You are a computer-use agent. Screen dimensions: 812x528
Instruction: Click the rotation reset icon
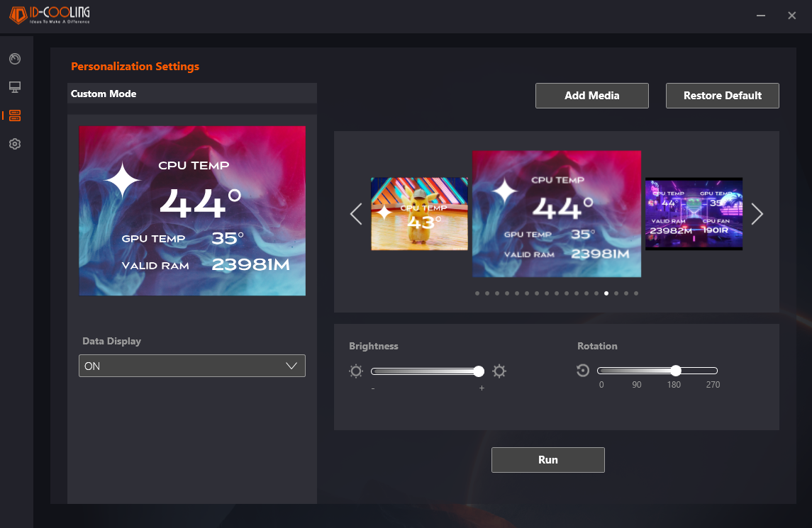click(x=583, y=371)
